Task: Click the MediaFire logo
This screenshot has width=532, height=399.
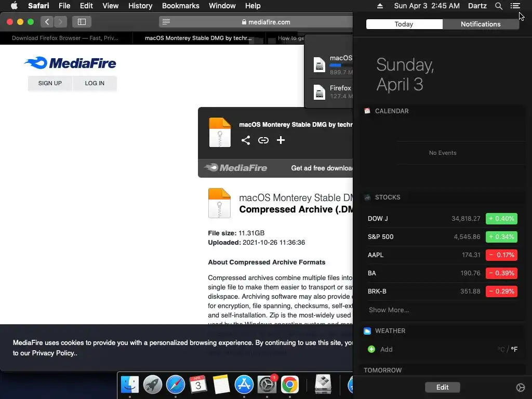Action: click(x=70, y=63)
